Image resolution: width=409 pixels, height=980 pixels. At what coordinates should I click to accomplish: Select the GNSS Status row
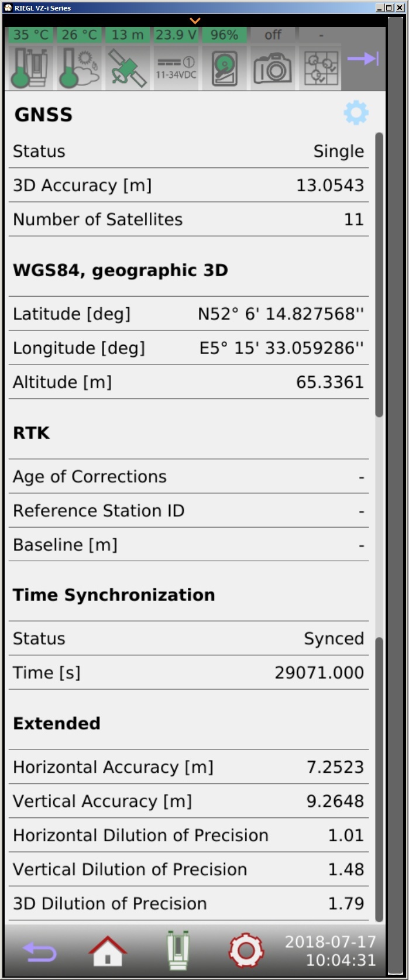(x=188, y=152)
